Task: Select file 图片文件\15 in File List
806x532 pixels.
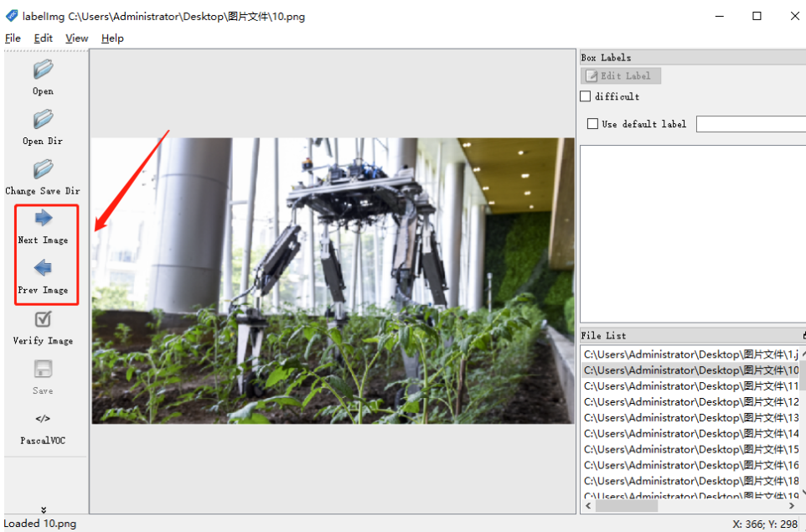Action: tap(690, 449)
